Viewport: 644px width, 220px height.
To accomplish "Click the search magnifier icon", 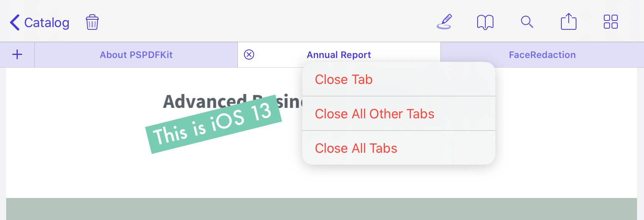I will [x=527, y=22].
